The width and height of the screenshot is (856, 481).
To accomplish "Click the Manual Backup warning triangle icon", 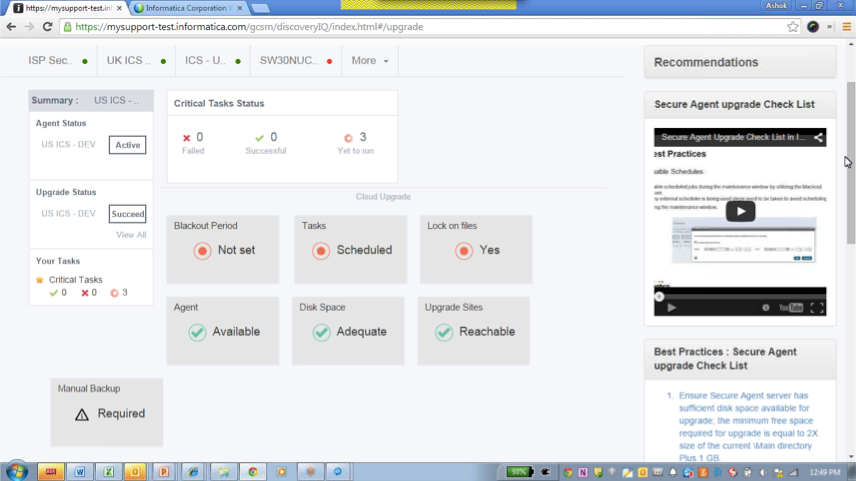I will (x=82, y=414).
